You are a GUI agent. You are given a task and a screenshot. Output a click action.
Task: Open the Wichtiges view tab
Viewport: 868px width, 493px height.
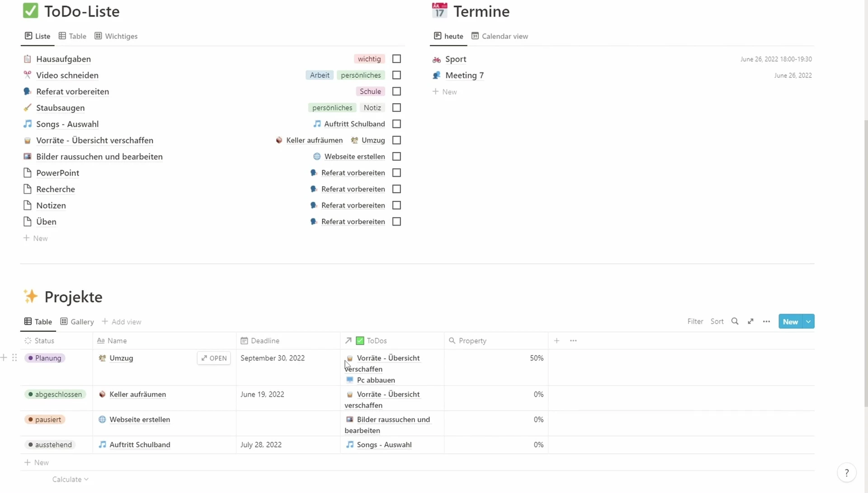pos(116,36)
